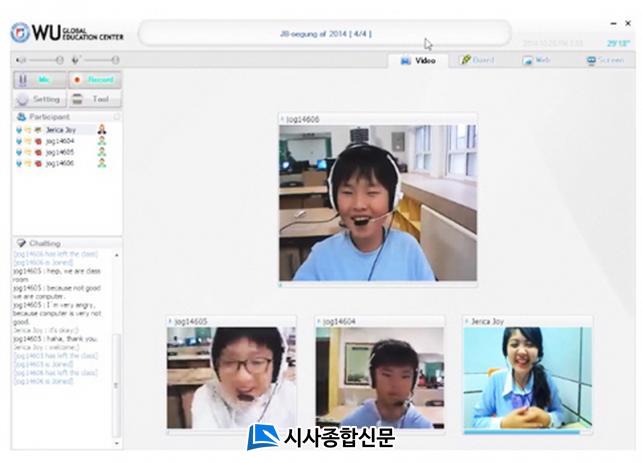Screen dimensions: 642x463
Task: Open the Web tab
Action: [x=537, y=60]
